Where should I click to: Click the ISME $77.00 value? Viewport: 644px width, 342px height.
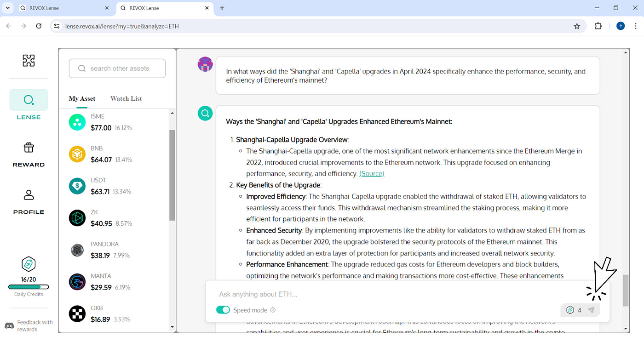pyautogui.click(x=101, y=128)
